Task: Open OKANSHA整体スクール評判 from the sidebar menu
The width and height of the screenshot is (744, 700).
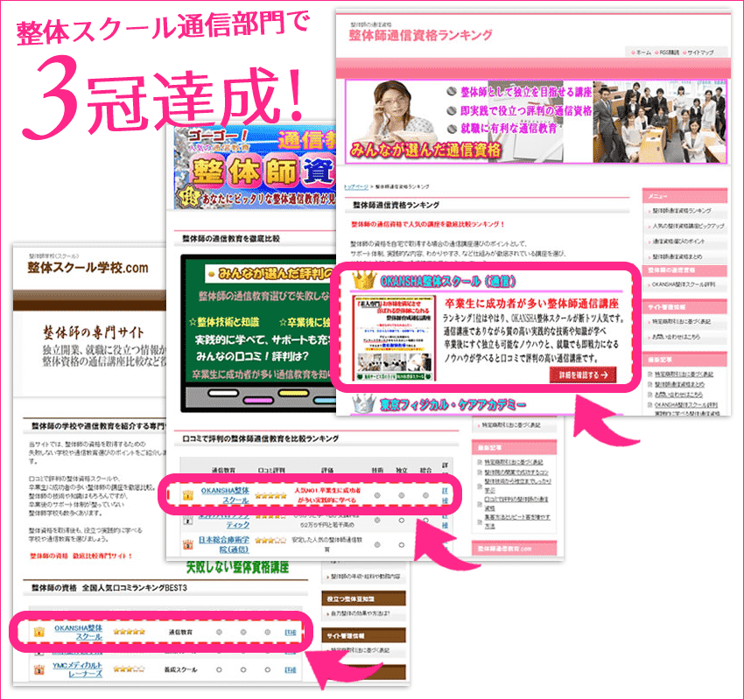Action: (683, 284)
